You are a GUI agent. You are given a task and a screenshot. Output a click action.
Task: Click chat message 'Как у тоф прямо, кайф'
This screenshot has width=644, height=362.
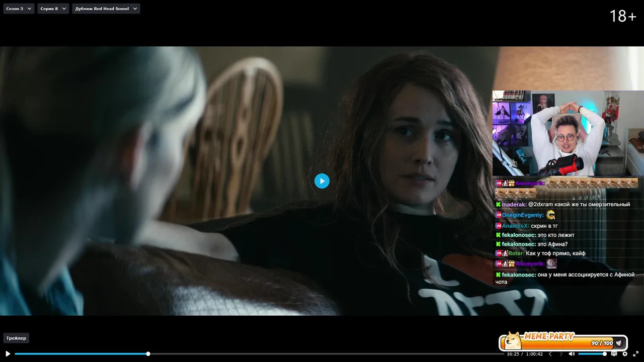(x=555, y=253)
